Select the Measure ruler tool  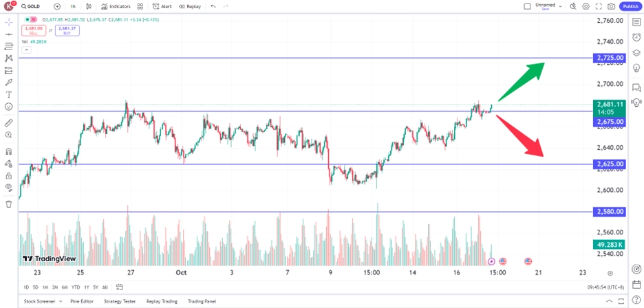(9, 122)
